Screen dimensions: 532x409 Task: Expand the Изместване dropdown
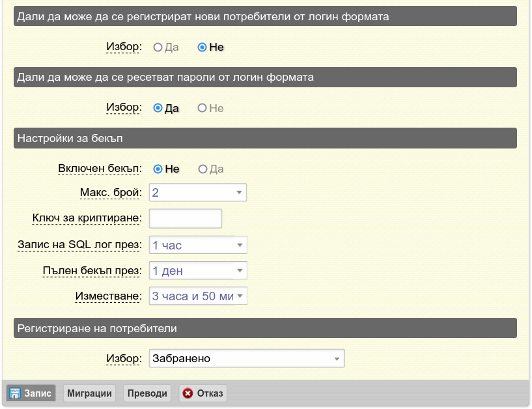(198, 296)
